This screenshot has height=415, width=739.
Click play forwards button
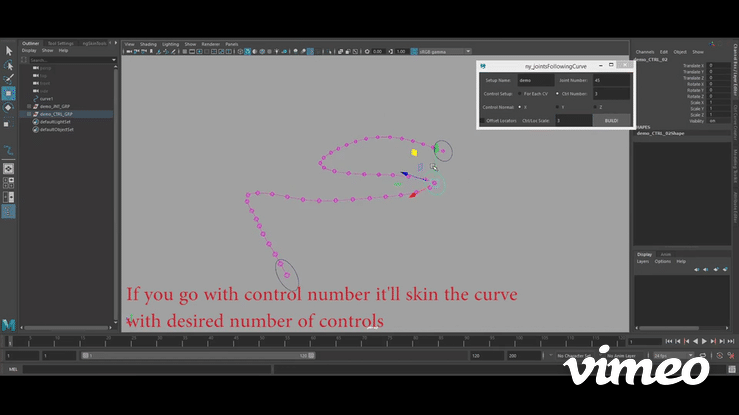coord(704,341)
